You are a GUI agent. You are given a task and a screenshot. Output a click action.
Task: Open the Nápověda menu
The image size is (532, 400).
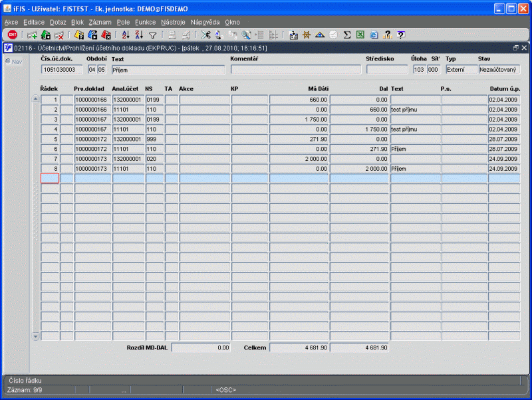[205, 23]
